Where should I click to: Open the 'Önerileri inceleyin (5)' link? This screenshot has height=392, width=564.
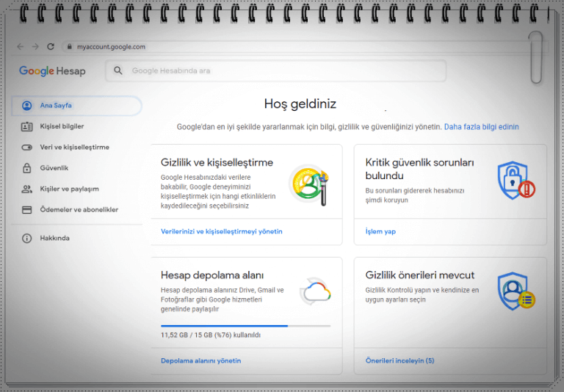point(400,360)
